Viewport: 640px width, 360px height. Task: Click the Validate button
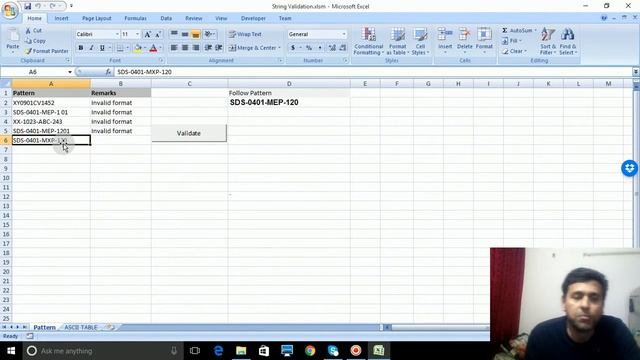tap(189, 133)
